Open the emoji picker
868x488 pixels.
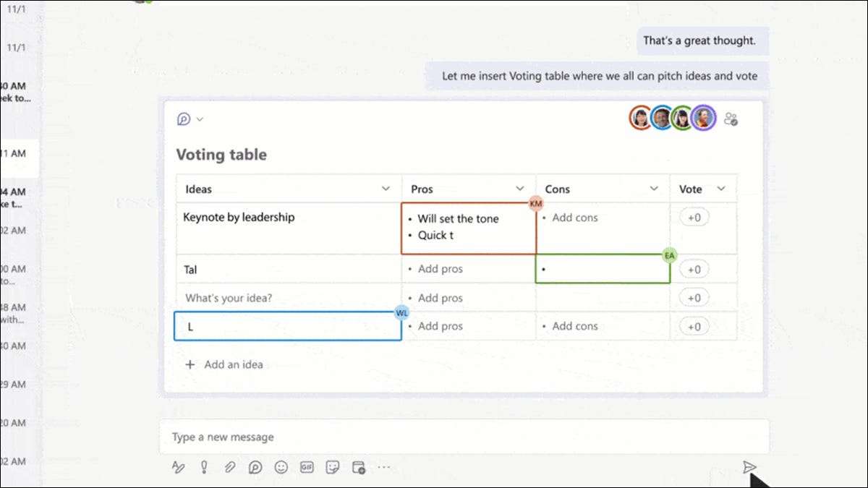pyautogui.click(x=281, y=467)
